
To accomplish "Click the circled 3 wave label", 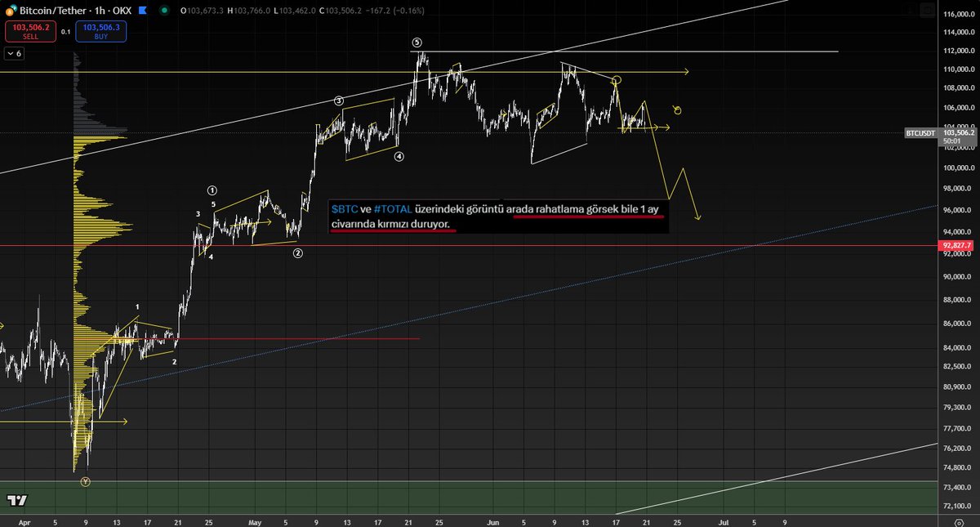I will click(x=338, y=100).
